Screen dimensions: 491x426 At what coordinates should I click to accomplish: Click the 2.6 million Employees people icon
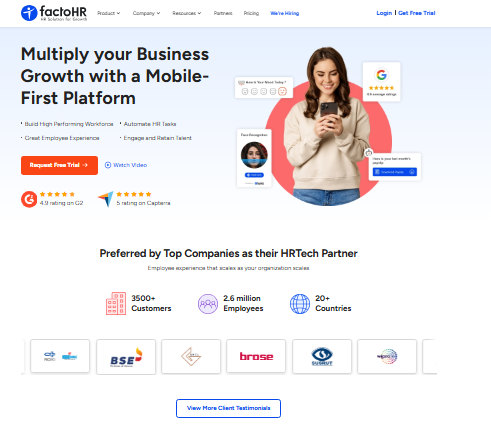point(208,304)
